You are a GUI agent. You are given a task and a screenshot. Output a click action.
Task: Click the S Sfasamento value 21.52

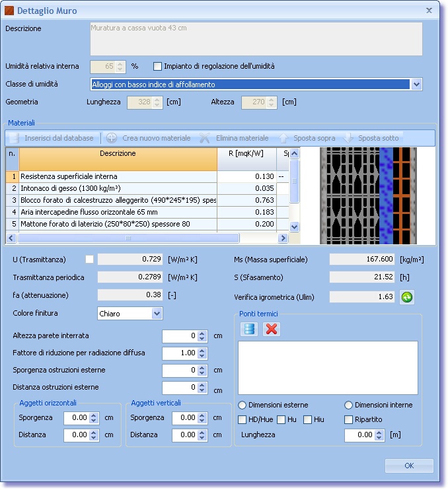click(362, 277)
